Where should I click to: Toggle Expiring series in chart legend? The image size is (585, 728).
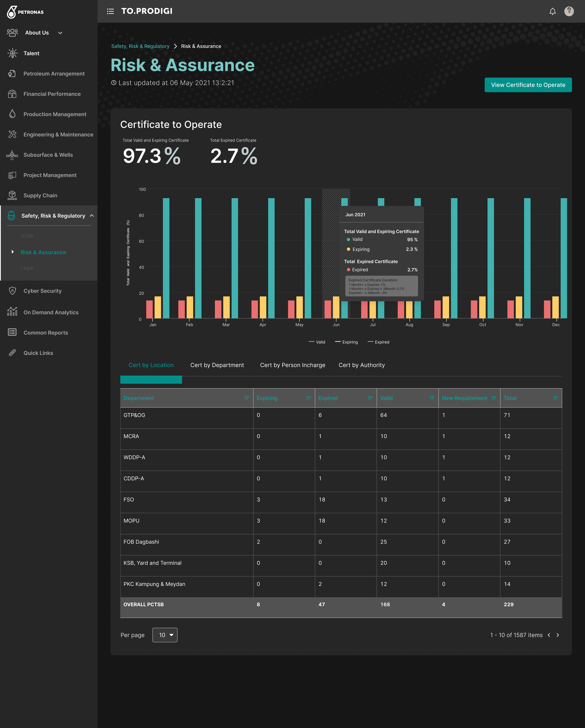(x=346, y=342)
